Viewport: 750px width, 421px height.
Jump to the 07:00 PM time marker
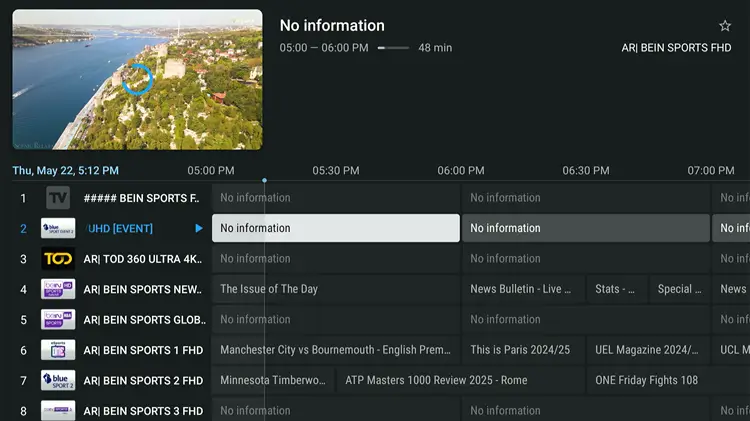[711, 171]
